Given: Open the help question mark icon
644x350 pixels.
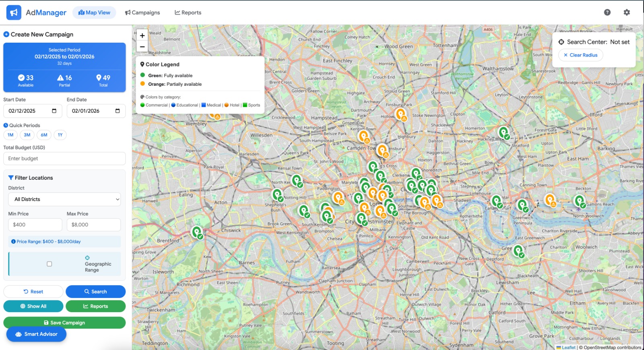Looking at the screenshot, I should tap(607, 12).
